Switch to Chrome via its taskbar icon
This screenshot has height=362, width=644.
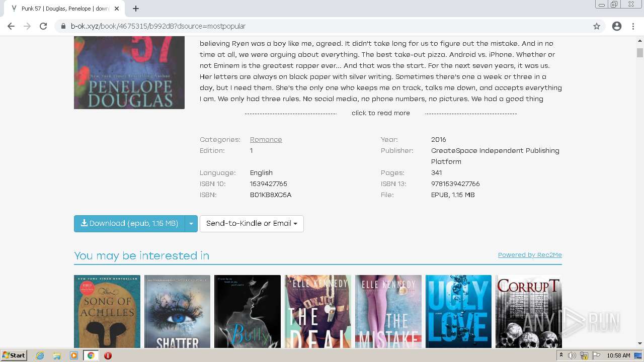point(91,355)
